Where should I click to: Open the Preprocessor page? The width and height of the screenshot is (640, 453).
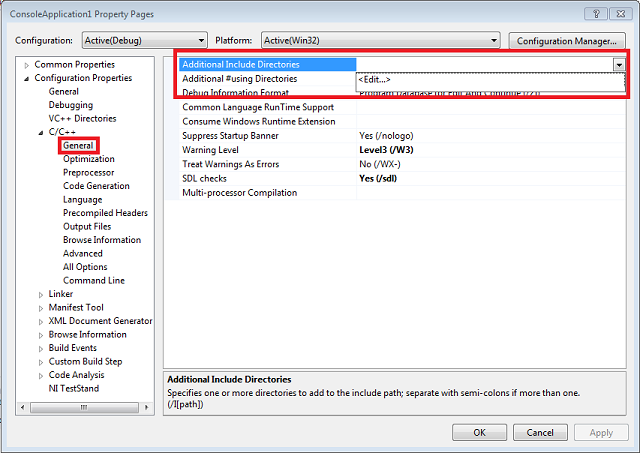point(89,172)
